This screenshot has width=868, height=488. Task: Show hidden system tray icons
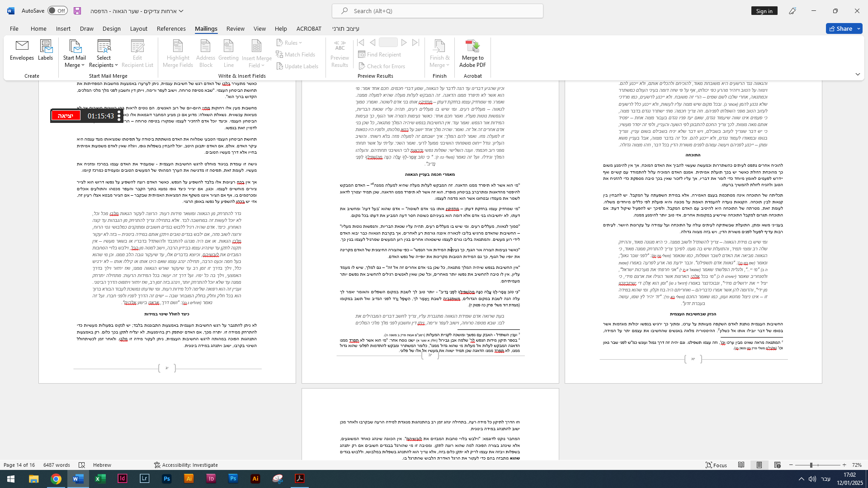(x=802, y=479)
